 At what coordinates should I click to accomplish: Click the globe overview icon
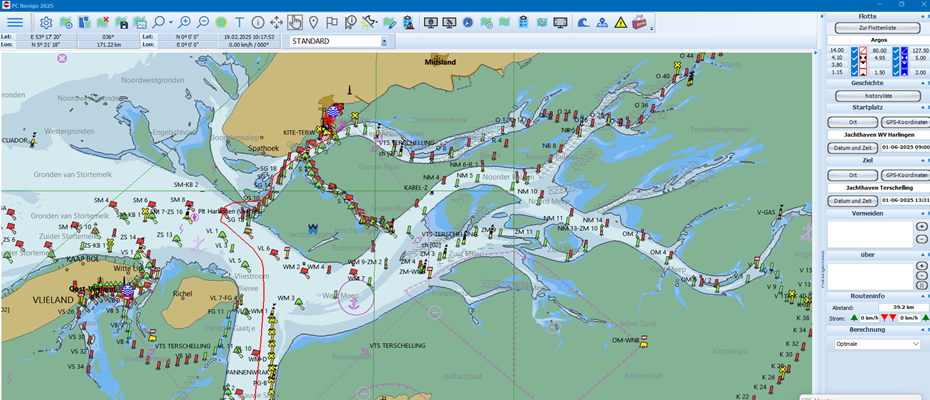pyautogui.click(x=221, y=23)
